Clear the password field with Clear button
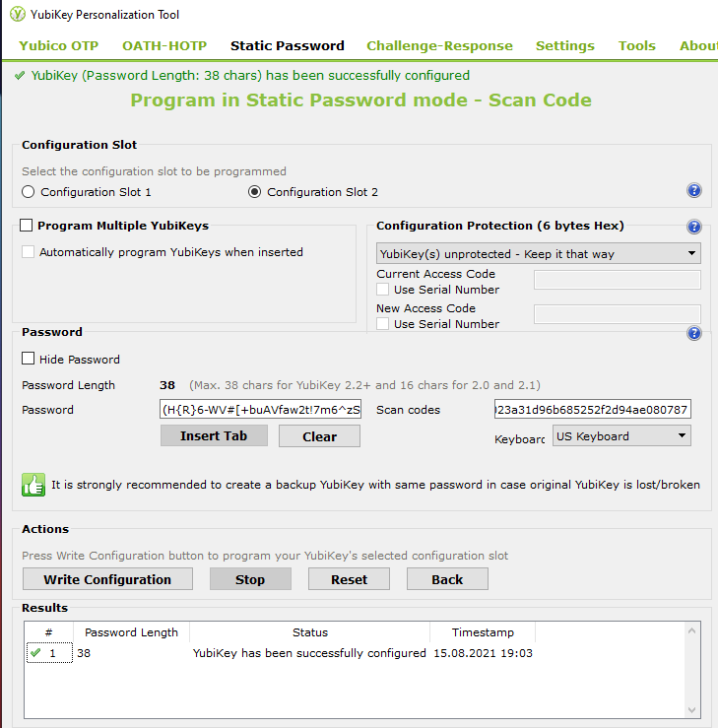Viewport: 718px width, 728px height. click(x=319, y=436)
